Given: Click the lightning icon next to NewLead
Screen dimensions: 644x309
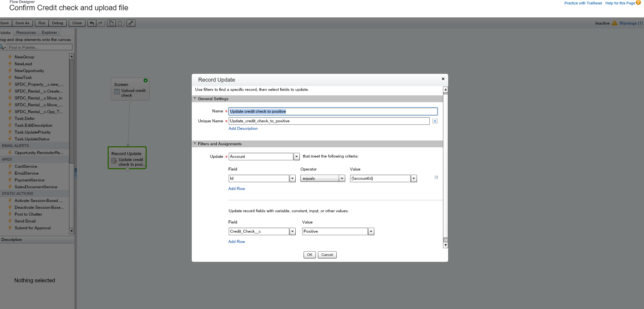Looking at the screenshot, I should tap(10, 64).
